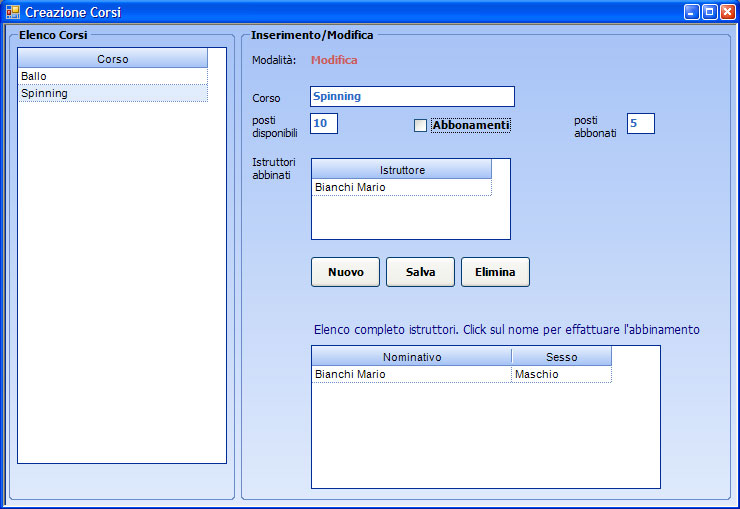The width and height of the screenshot is (740, 509).
Task: Click the Corso column header
Action: pyautogui.click(x=112, y=59)
